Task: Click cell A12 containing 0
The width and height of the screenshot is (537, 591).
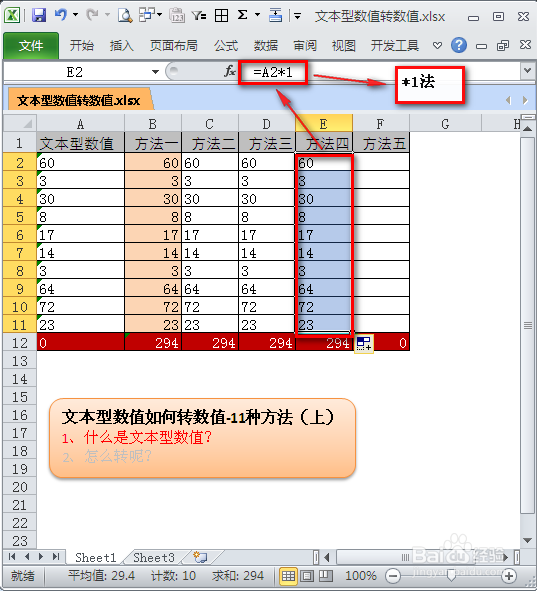Action: 80,343
